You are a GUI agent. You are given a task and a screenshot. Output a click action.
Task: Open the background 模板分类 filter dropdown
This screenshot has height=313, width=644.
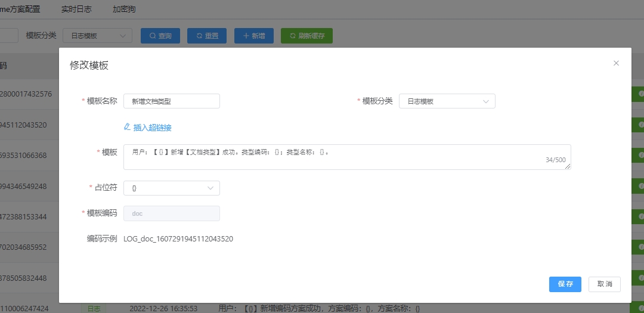coord(98,36)
